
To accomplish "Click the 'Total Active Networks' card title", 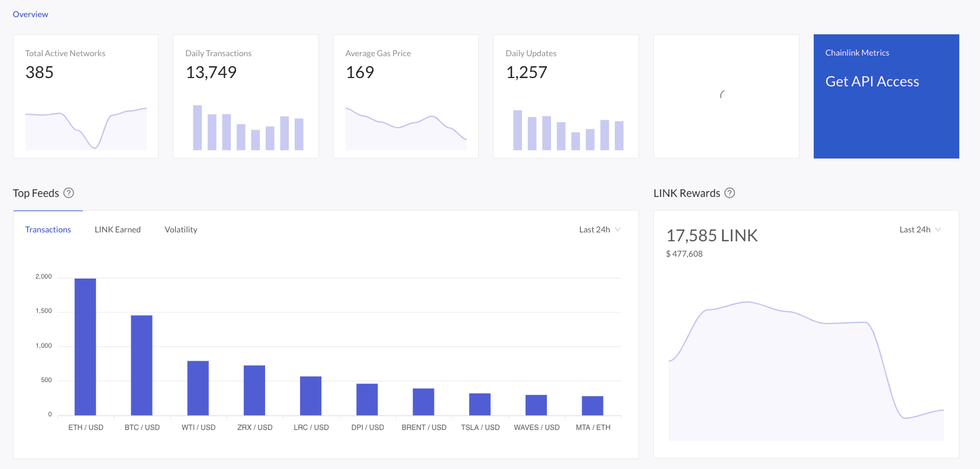I will pyautogui.click(x=65, y=53).
